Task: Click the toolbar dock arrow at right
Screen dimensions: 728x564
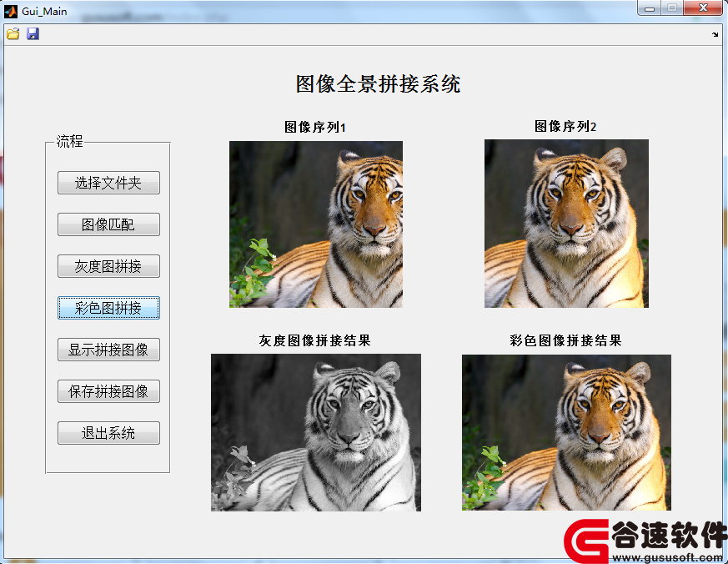Action: tap(715, 34)
